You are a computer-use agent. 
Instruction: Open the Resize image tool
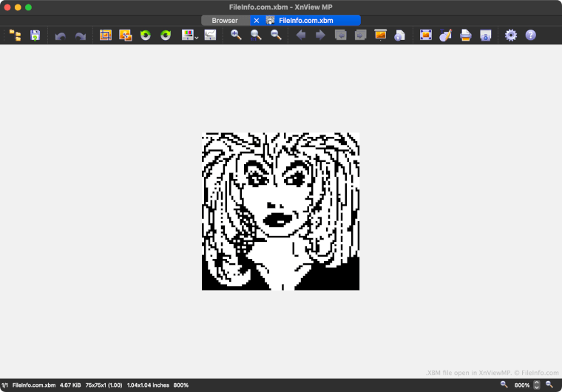pos(126,35)
